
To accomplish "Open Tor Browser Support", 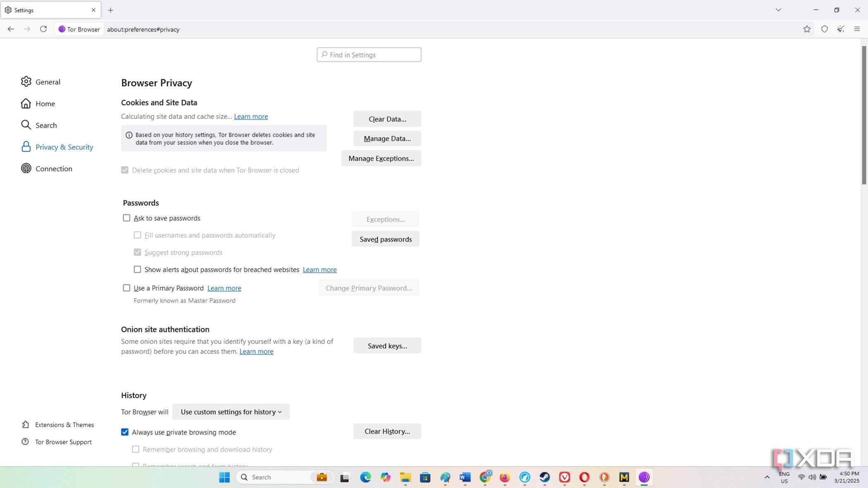I will click(x=57, y=442).
